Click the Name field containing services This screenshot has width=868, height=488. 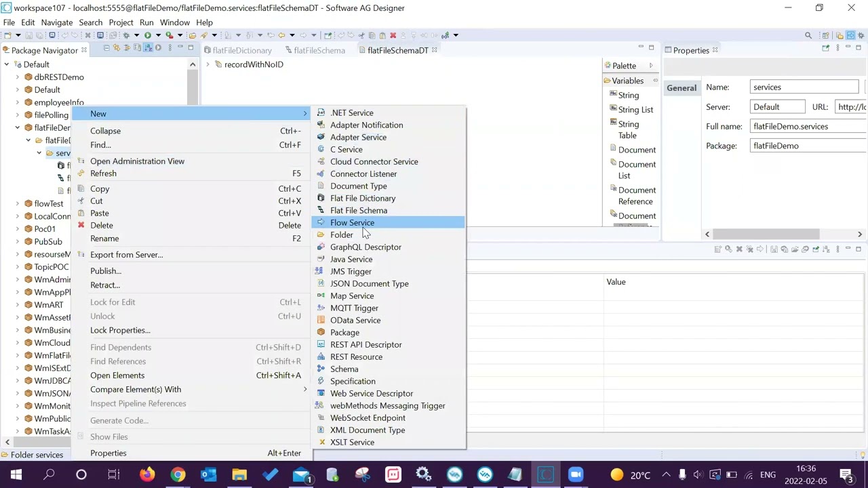(805, 87)
